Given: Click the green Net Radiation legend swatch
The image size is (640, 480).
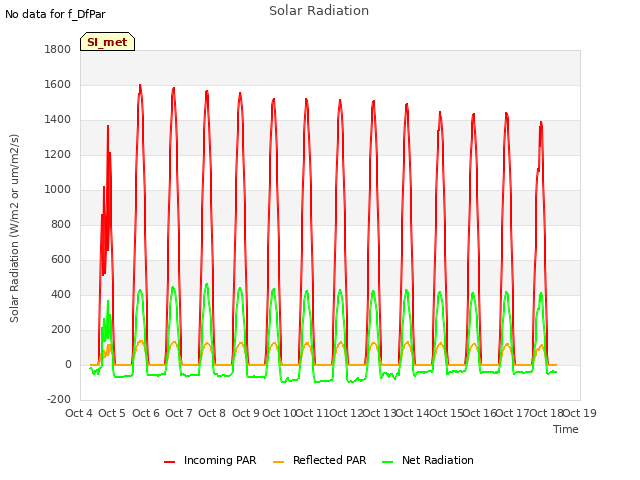Looking at the screenshot, I should click(x=387, y=462).
